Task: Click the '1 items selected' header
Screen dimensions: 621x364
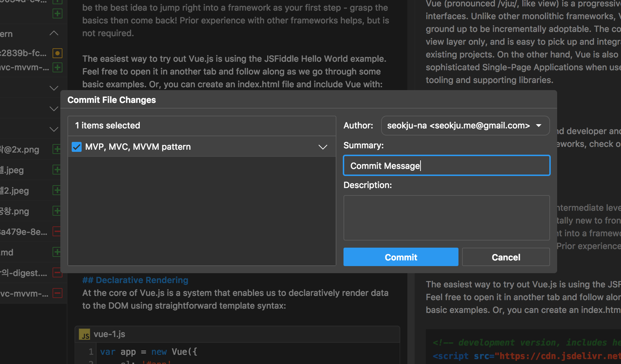Action: tap(202, 126)
